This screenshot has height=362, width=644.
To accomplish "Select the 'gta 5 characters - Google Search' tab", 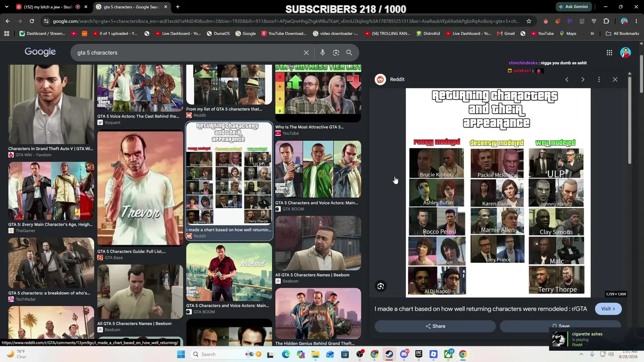I will click(131, 7).
